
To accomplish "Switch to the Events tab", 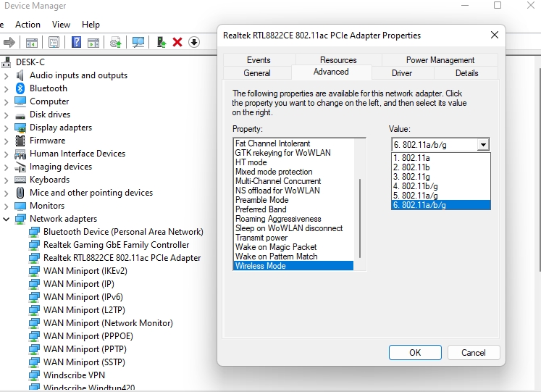I will (259, 60).
